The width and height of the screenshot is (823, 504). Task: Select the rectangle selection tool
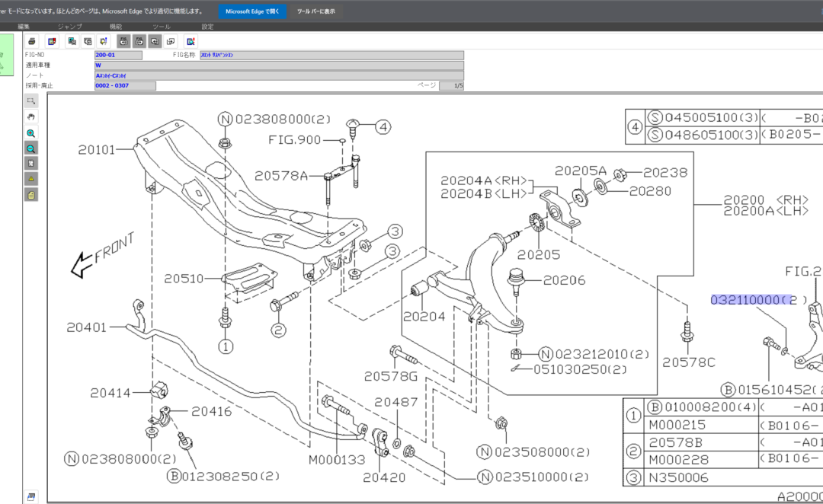pyautogui.click(x=31, y=101)
